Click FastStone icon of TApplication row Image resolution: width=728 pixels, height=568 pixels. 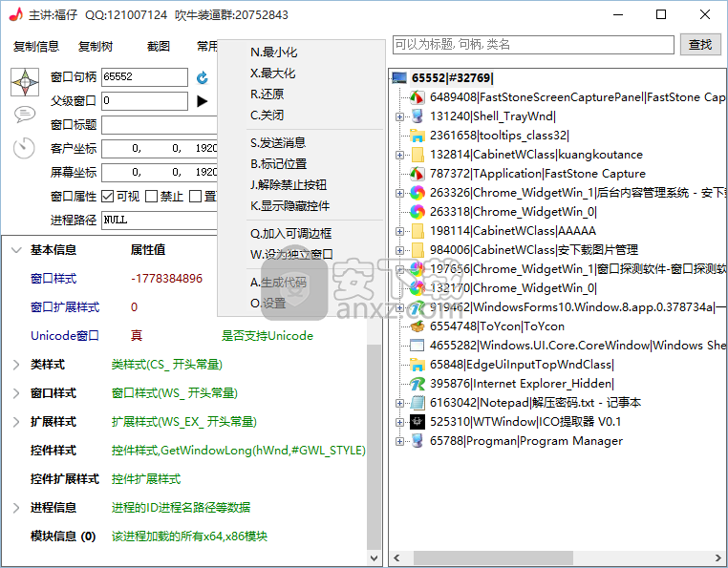pyautogui.click(x=417, y=174)
